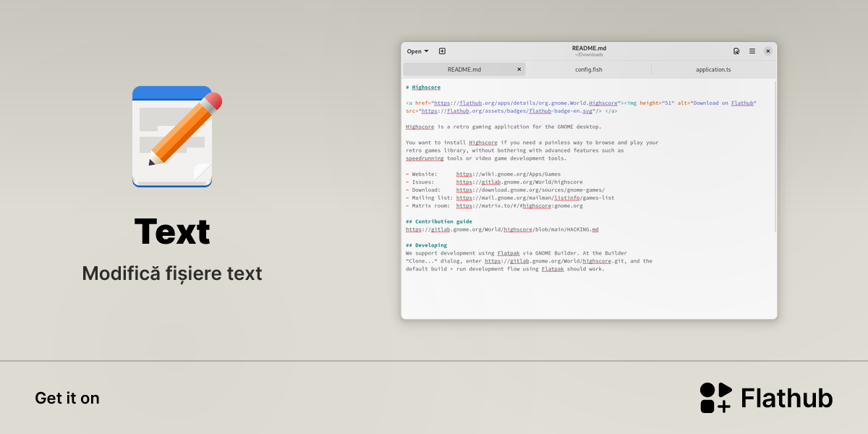This screenshot has width=868, height=434.
Task: Click the Text Editor pencil app icon
Action: pos(176,137)
